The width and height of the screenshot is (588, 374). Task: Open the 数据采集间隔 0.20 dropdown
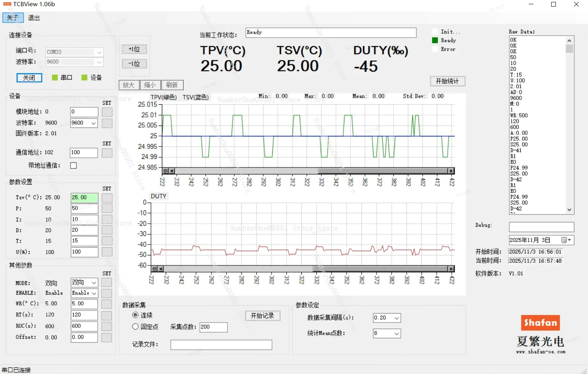pos(396,318)
